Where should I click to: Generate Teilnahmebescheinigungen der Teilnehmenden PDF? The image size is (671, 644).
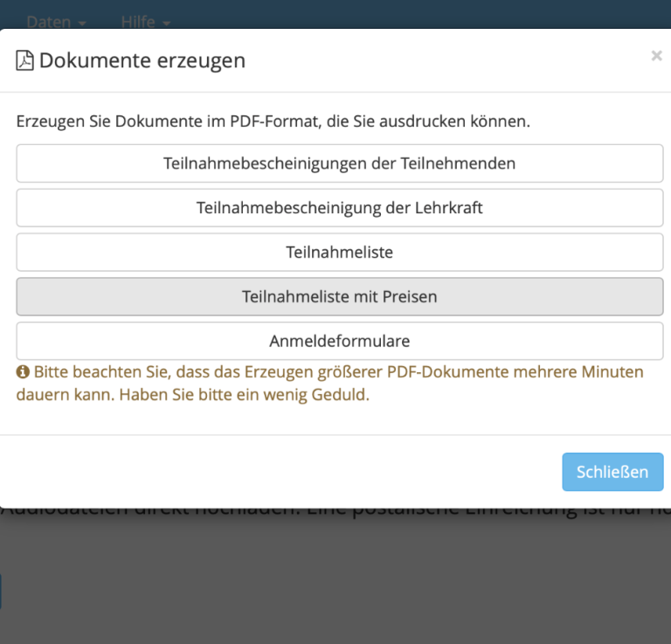339,163
